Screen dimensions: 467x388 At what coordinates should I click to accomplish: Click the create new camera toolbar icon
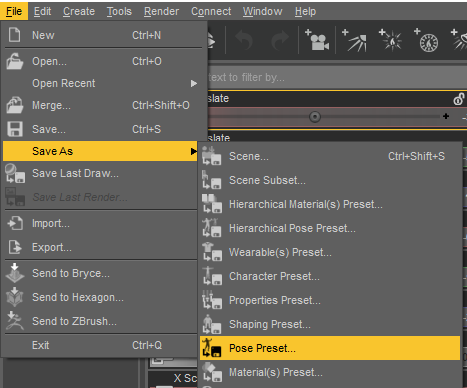coord(317,40)
